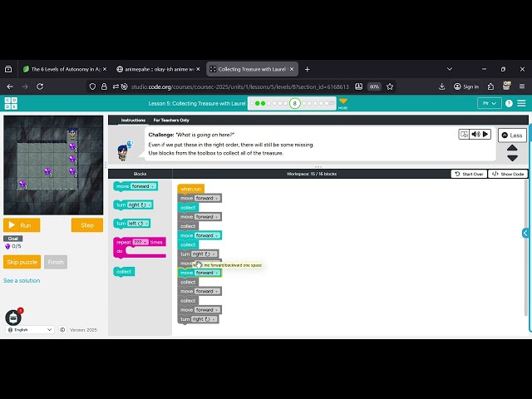The height and width of the screenshot is (399, 532).
Task: Click the down arrow beside the instructions
Action: (512, 158)
